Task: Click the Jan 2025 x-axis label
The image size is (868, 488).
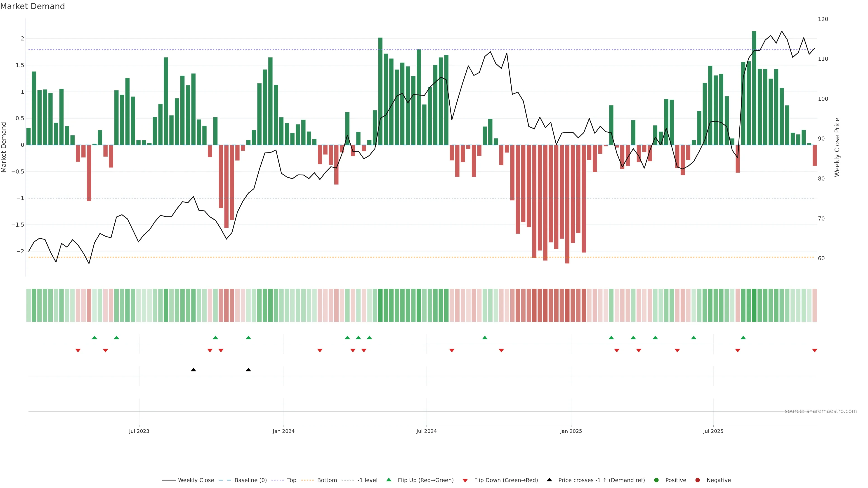Action: 571,431
